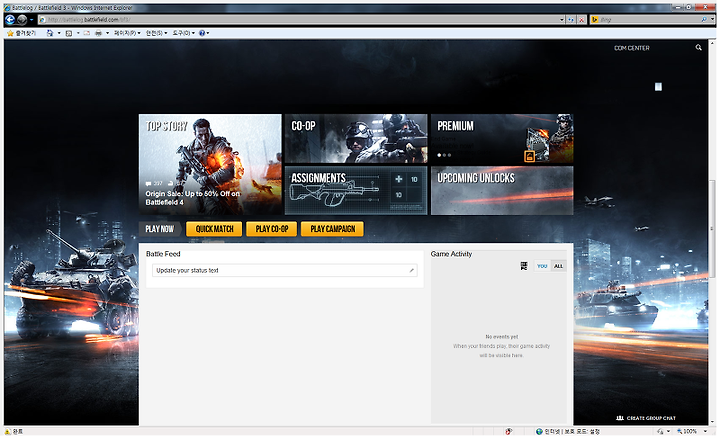Viewport: 720px width, 439px height.
Task: Expand the Print dropdown arrow
Action: click(107, 33)
